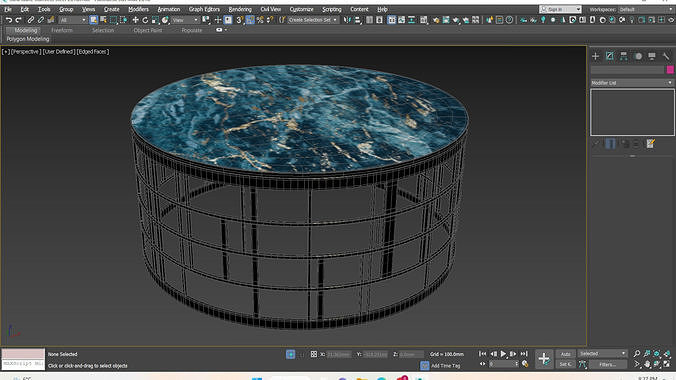
Task: Open the Modify command panel tab
Action: (x=610, y=56)
